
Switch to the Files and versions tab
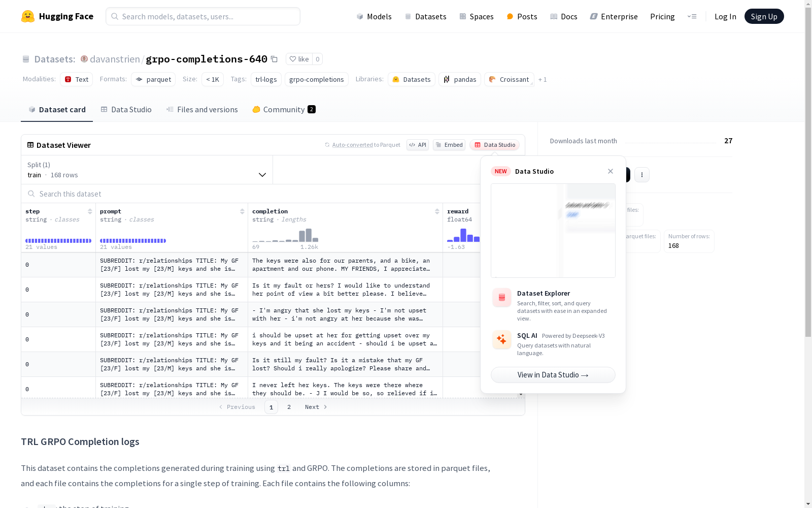(x=202, y=109)
